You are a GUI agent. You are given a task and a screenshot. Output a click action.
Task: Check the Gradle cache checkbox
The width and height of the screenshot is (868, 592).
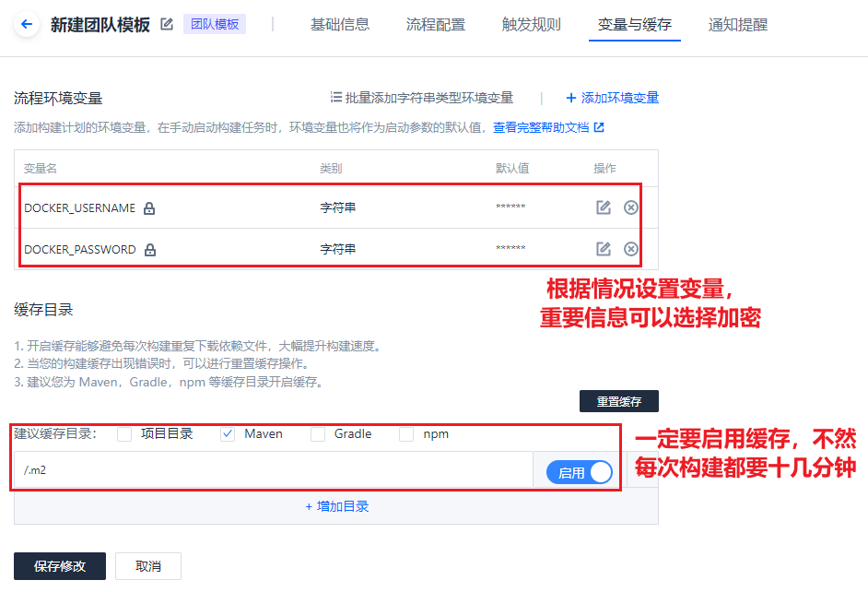click(x=318, y=434)
